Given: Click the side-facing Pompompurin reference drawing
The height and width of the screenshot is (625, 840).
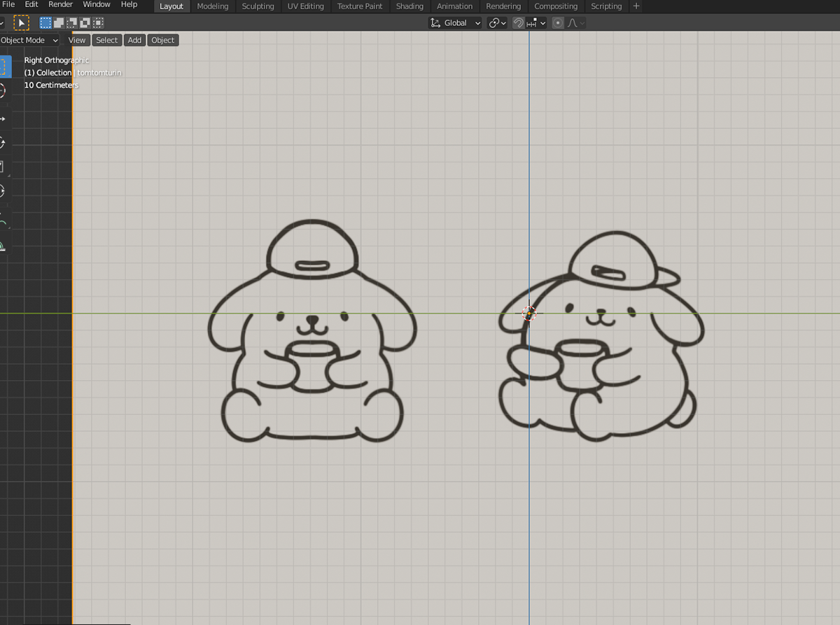Looking at the screenshot, I should coord(601,337).
